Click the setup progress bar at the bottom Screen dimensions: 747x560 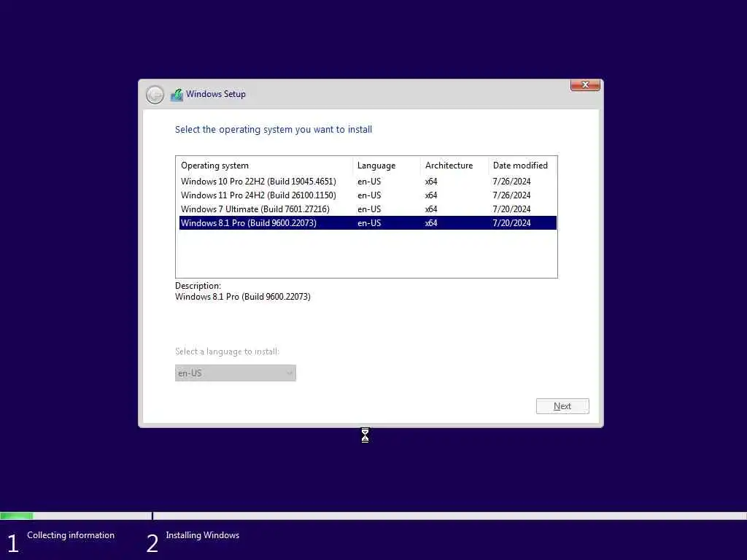(373, 516)
